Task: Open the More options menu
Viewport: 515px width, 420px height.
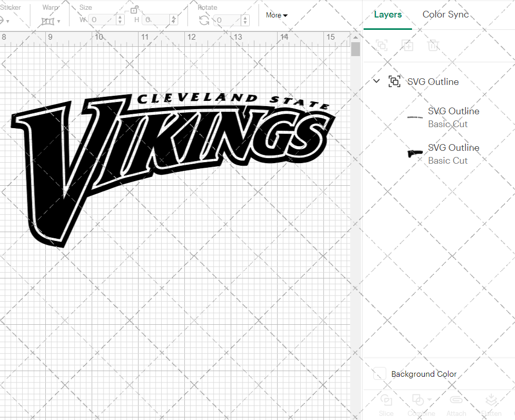Action: [x=276, y=15]
